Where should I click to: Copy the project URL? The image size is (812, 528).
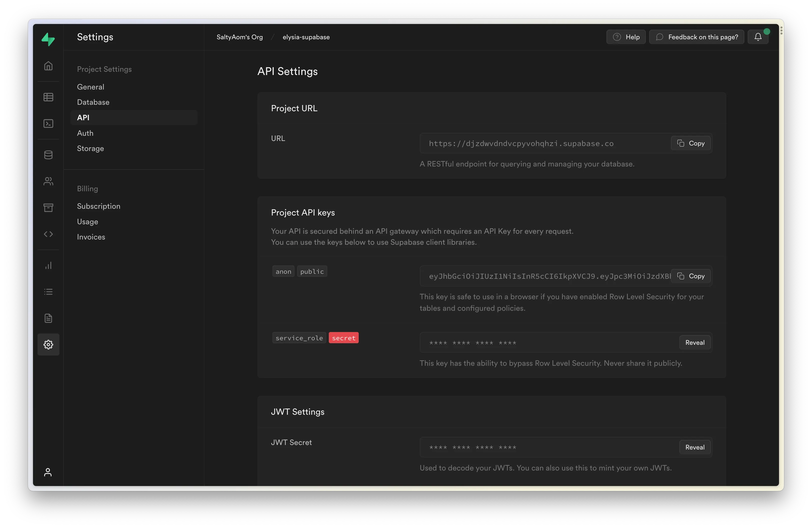690,143
